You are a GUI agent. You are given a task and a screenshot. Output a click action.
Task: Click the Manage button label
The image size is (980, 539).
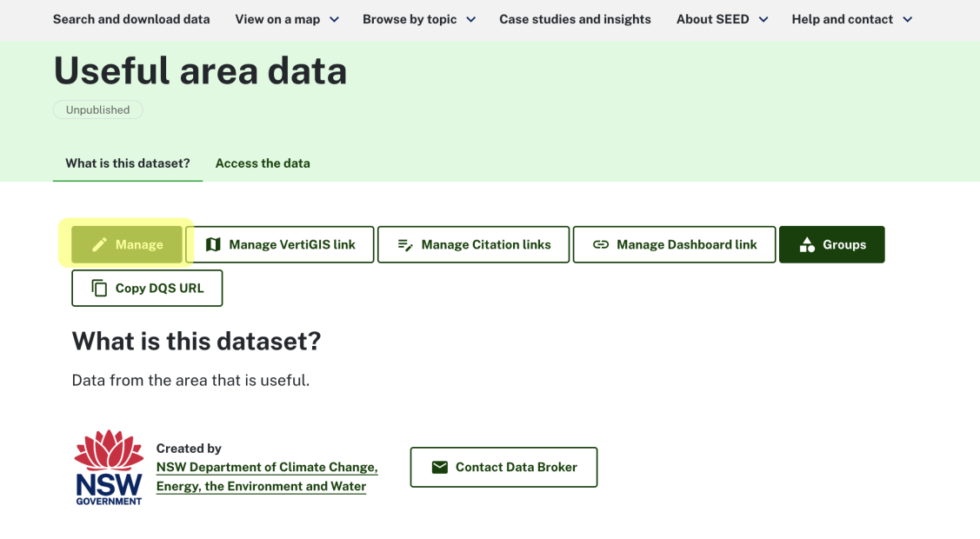click(x=139, y=245)
